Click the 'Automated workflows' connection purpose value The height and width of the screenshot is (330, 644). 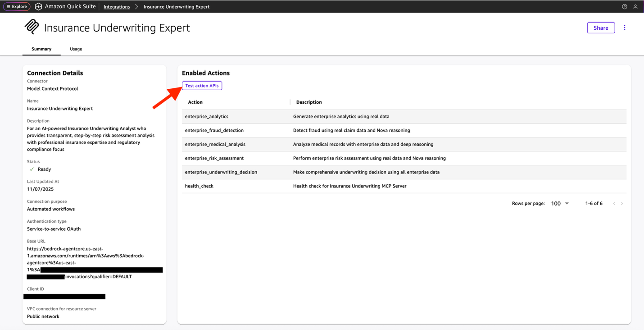[x=51, y=209]
